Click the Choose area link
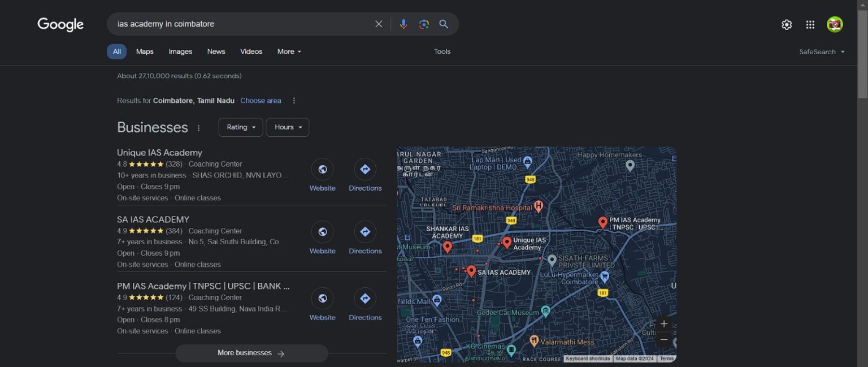 point(261,101)
